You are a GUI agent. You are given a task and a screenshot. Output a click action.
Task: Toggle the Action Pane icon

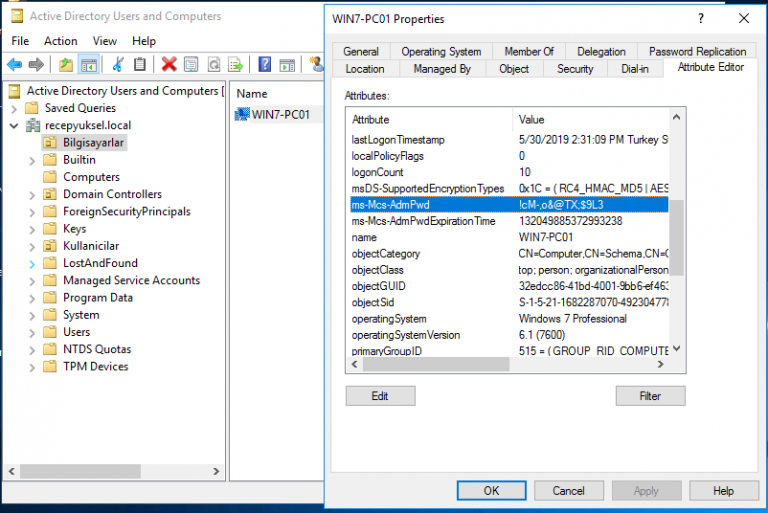coord(287,65)
